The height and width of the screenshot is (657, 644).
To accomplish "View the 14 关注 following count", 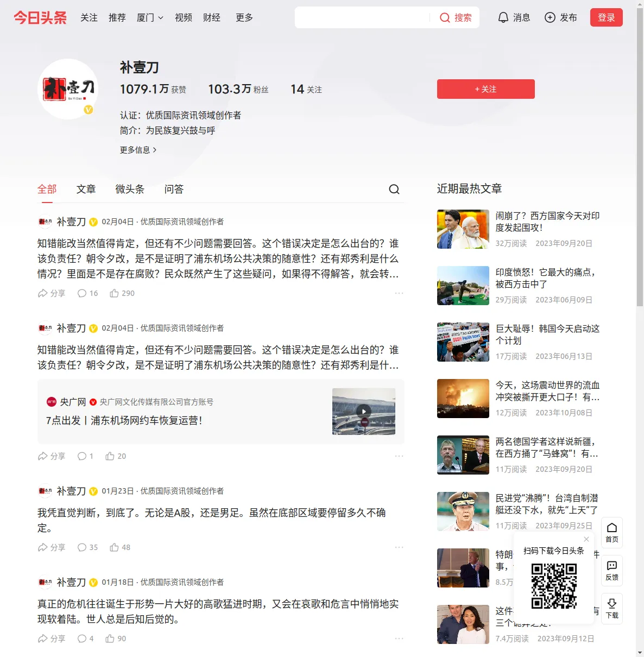I will [x=306, y=89].
